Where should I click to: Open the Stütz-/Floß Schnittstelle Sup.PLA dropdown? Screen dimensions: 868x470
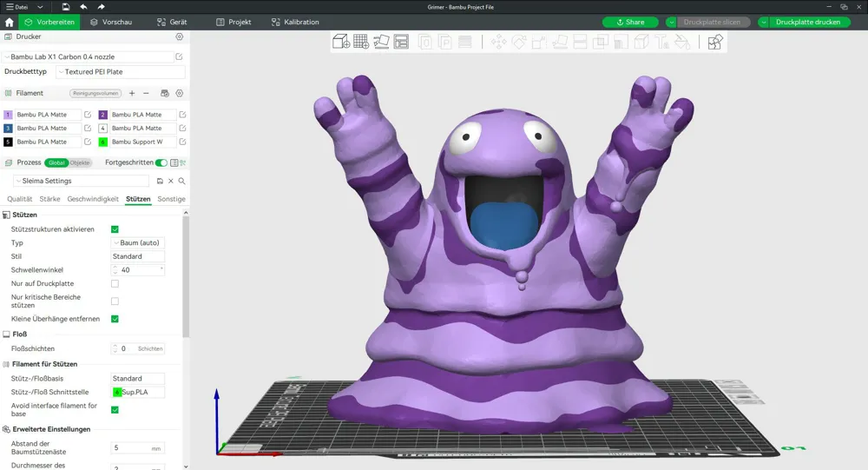tap(138, 392)
